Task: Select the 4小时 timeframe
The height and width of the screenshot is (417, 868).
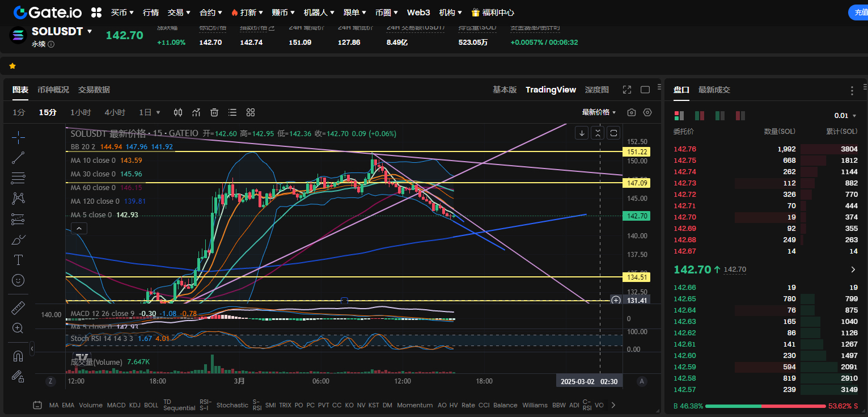Action: [x=115, y=112]
